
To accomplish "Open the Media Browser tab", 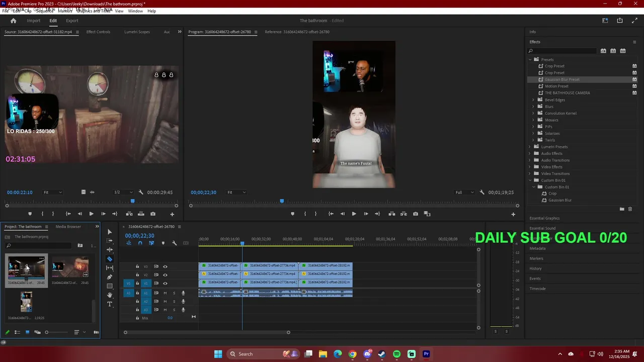I will point(68,227).
